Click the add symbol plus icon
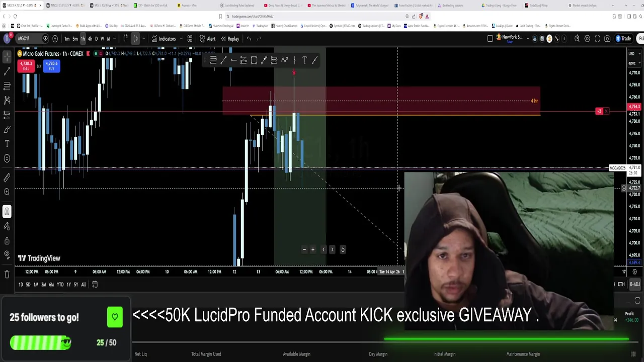 click(x=55, y=39)
